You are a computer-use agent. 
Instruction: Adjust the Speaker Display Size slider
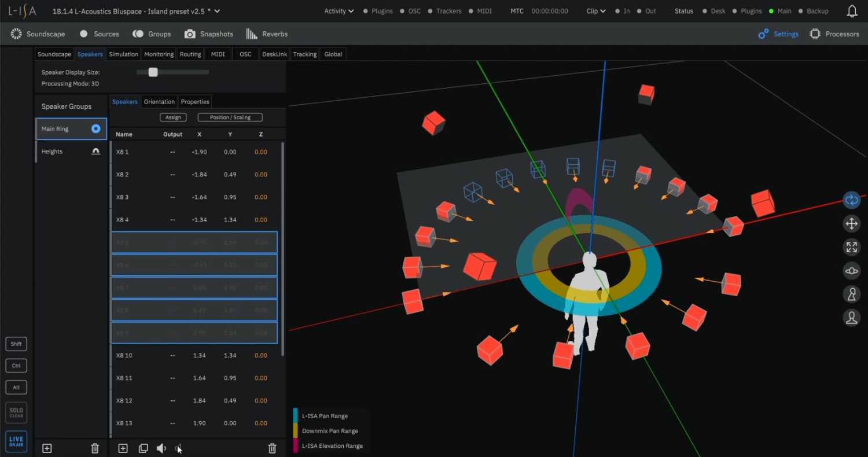click(x=153, y=72)
